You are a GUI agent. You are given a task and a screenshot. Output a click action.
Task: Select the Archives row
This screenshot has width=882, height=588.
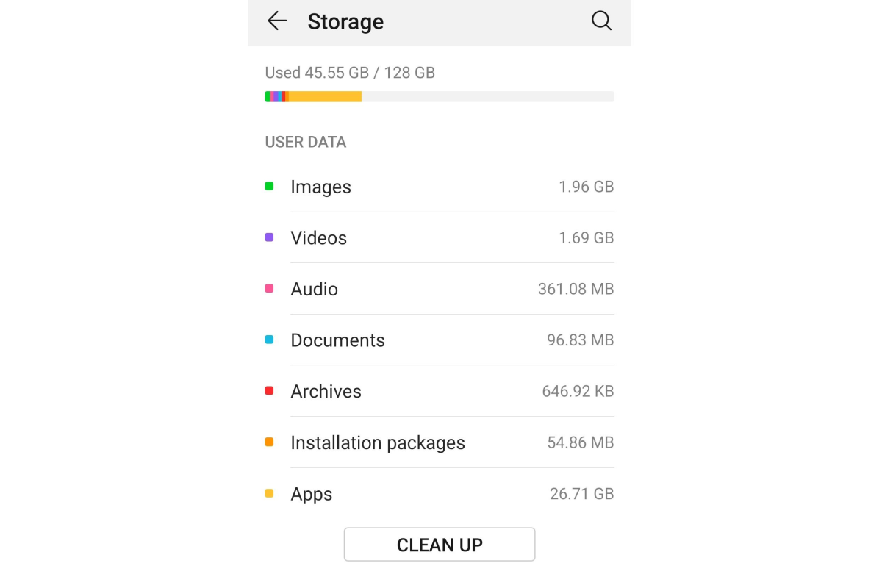pyautogui.click(x=440, y=391)
